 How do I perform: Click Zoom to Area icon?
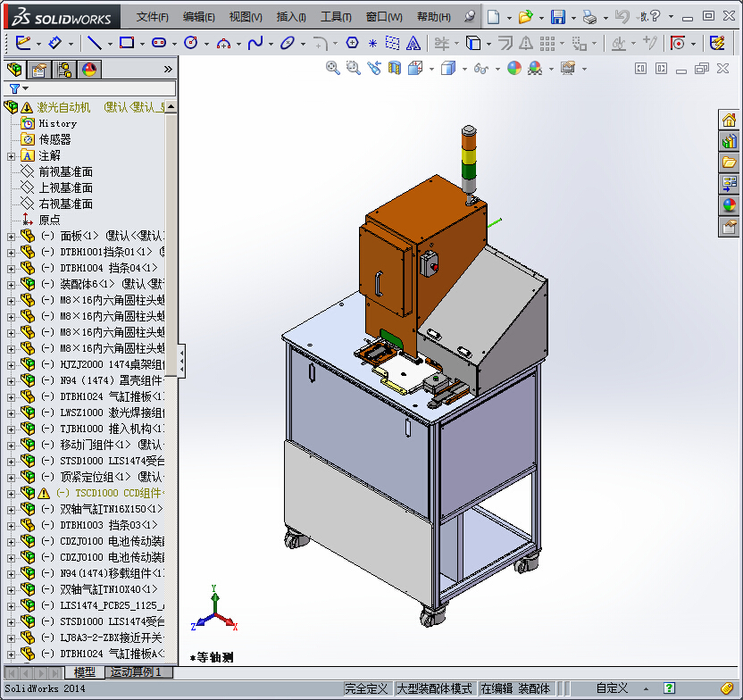point(353,68)
